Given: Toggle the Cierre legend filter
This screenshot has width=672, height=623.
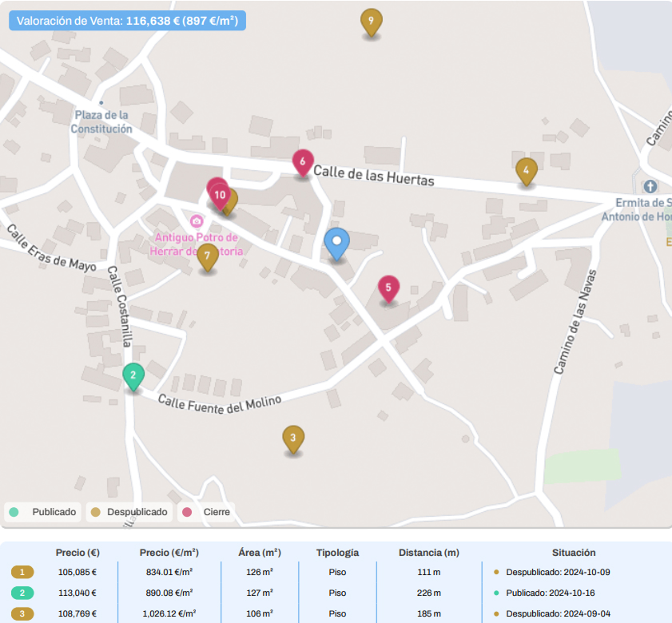Looking at the screenshot, I should tap(208, 512).
